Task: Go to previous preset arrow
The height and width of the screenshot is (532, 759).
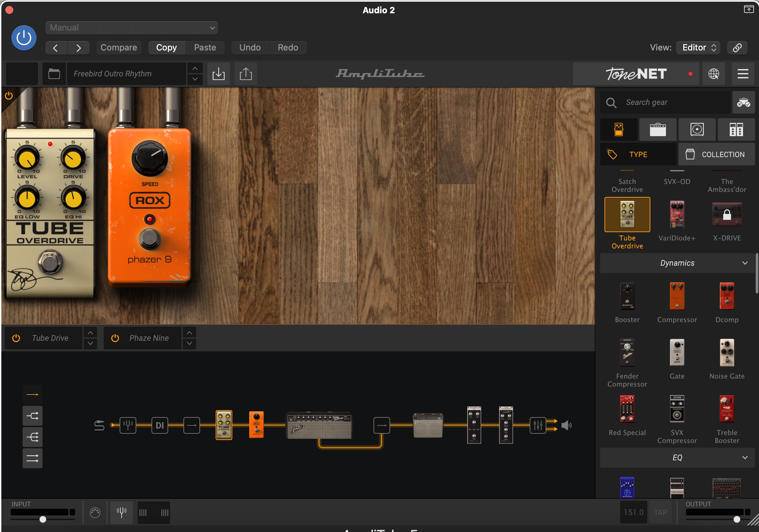Action: [56, 48]
